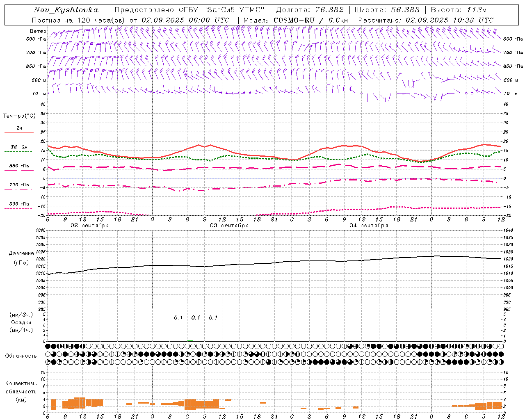Select the 'Предоставлено ФГБУ "ЗапСиб УГМС"' provider text

coord(189,10)
